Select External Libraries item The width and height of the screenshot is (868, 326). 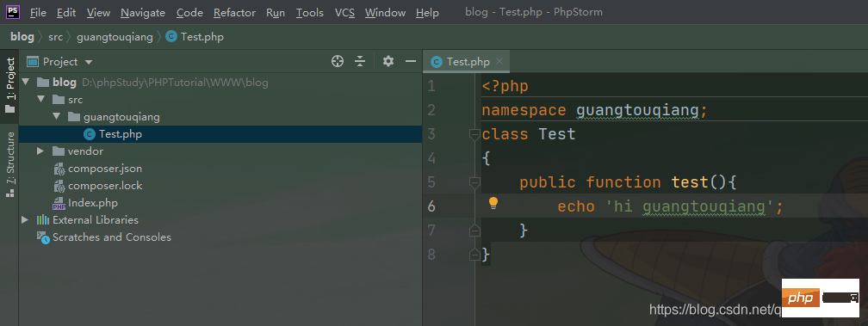click(x=96, y=220)
